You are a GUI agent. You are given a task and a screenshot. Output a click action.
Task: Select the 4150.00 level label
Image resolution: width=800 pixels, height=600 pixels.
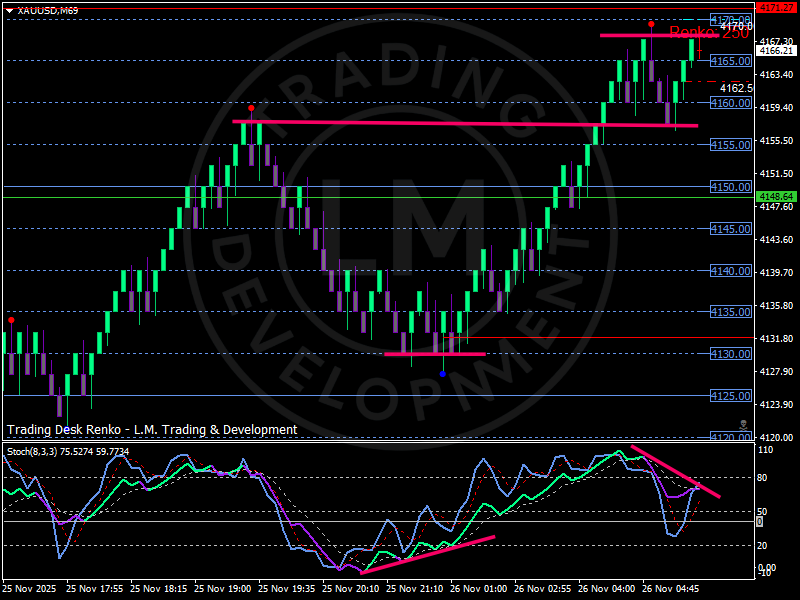point(731,187)
